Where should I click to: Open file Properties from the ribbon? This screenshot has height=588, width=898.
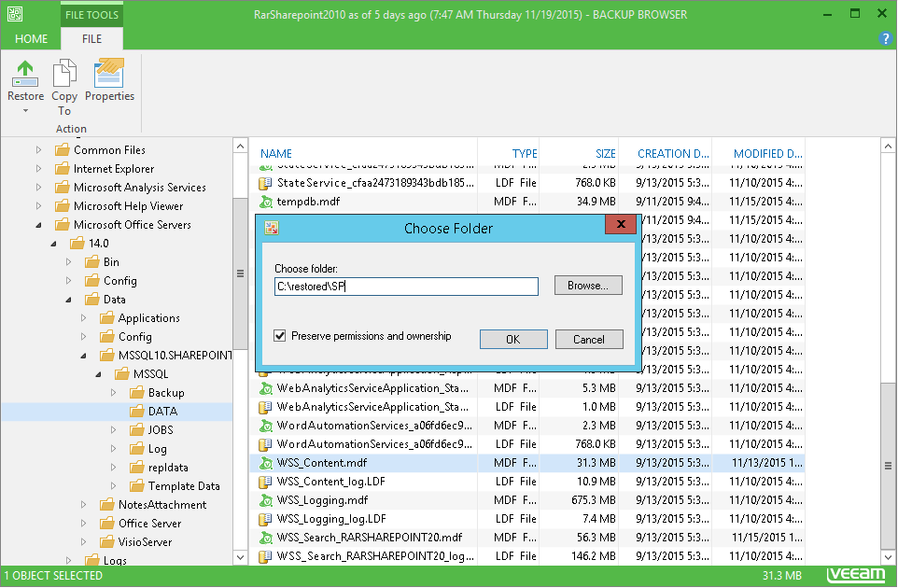(x=109, y=80)
